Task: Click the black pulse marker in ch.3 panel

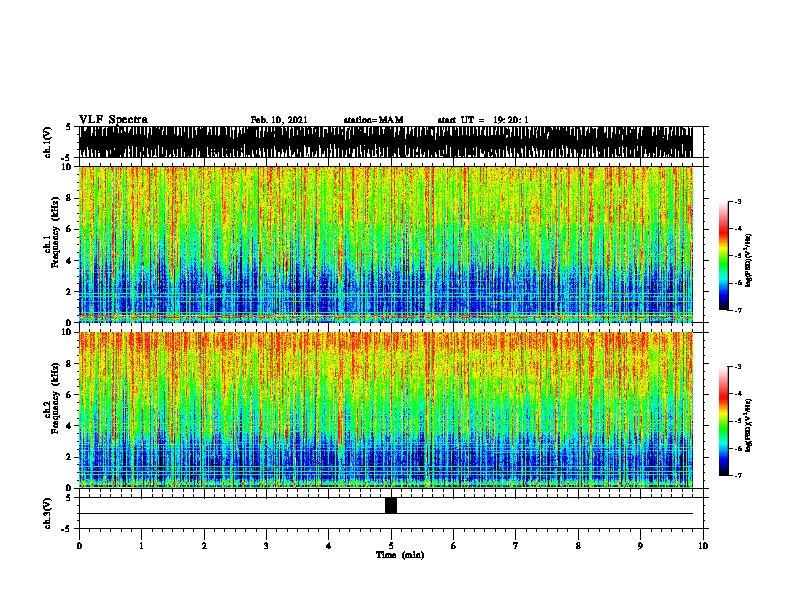Action: (x=391, y=505)
